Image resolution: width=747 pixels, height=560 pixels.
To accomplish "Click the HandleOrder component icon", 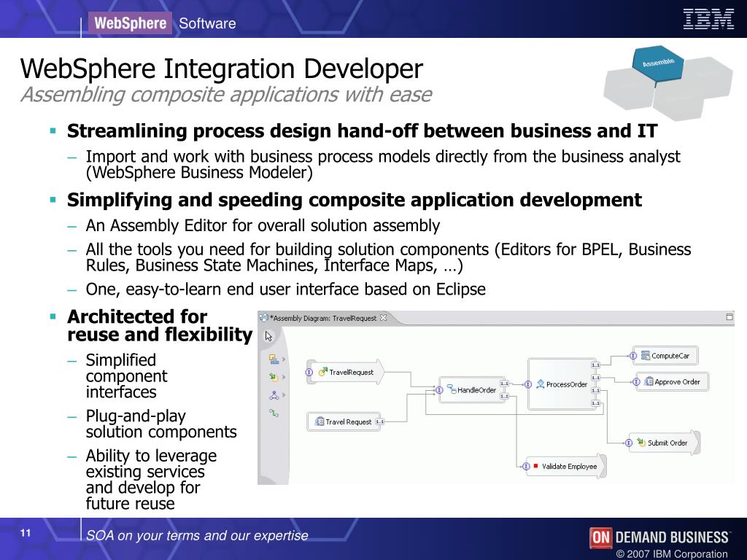I will tap(451, 390).
